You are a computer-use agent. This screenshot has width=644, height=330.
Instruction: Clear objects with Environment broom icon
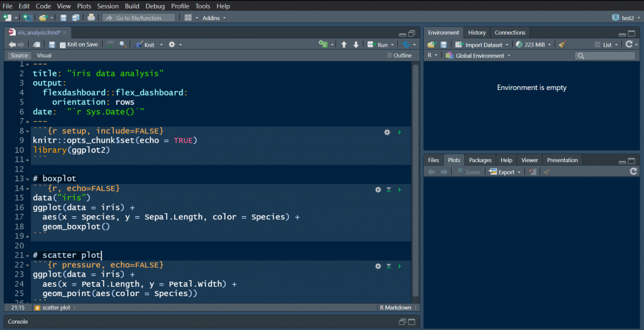point(563,45)
